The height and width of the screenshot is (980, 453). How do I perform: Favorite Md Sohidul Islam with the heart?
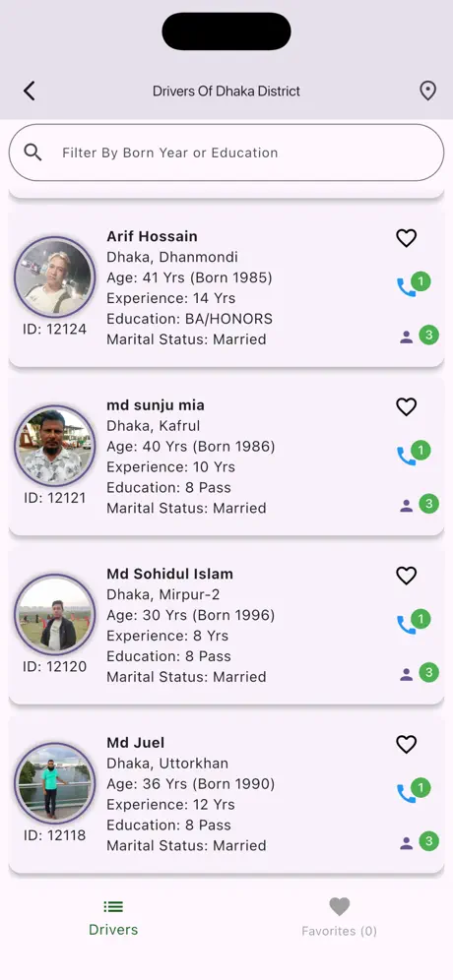coord(406,576)
